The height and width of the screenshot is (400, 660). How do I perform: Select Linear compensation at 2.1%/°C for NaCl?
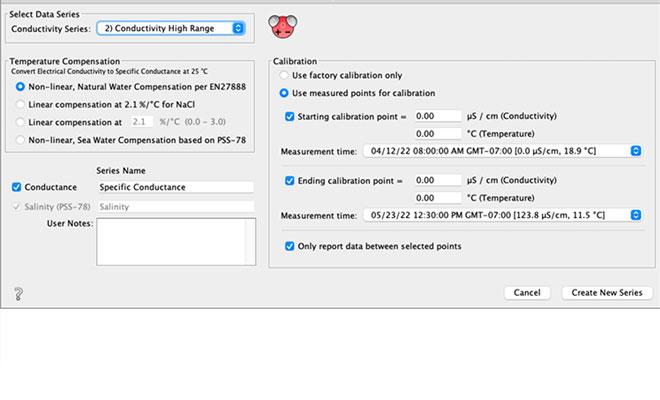[20, 105]
